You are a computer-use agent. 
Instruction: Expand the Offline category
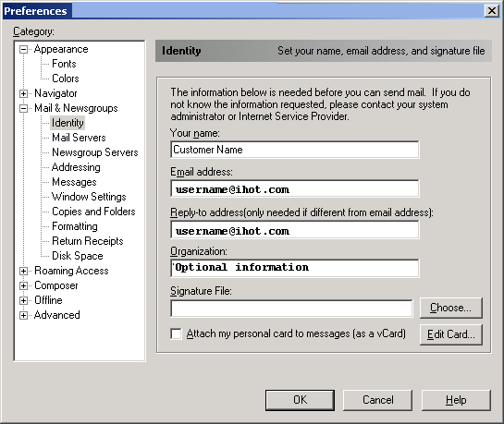click(23, 300)
